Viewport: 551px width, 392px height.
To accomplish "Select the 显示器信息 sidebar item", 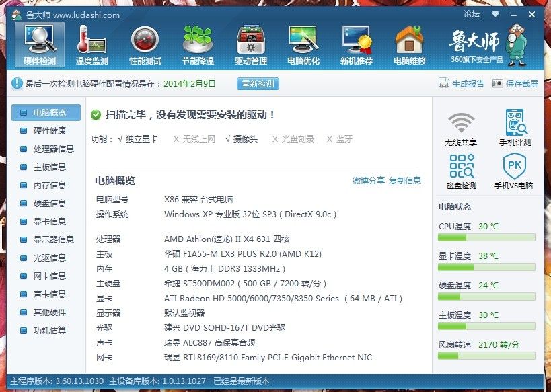I will (x=46, y=239).
